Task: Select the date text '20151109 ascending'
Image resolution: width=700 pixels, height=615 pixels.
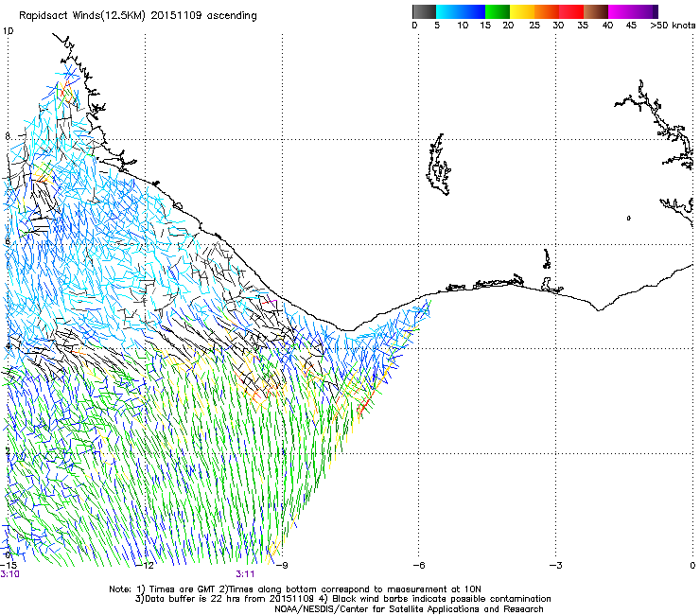Action: pyautogui.click(x=204, y=16)
